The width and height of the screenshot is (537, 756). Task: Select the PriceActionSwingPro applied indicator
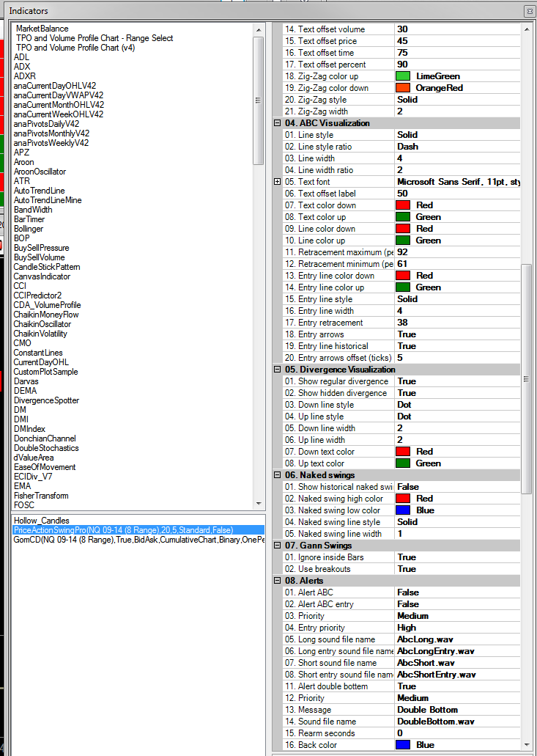click(138, 530)
